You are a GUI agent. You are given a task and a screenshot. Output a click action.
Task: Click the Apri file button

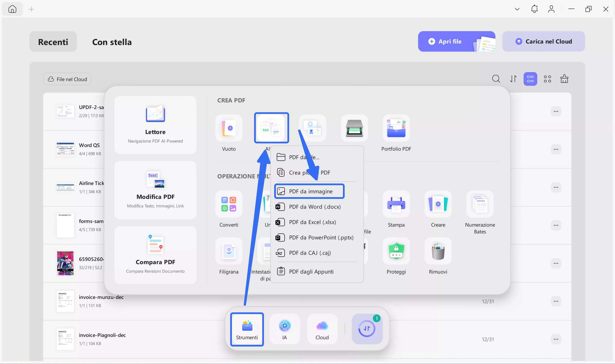[x=450, y=41]
